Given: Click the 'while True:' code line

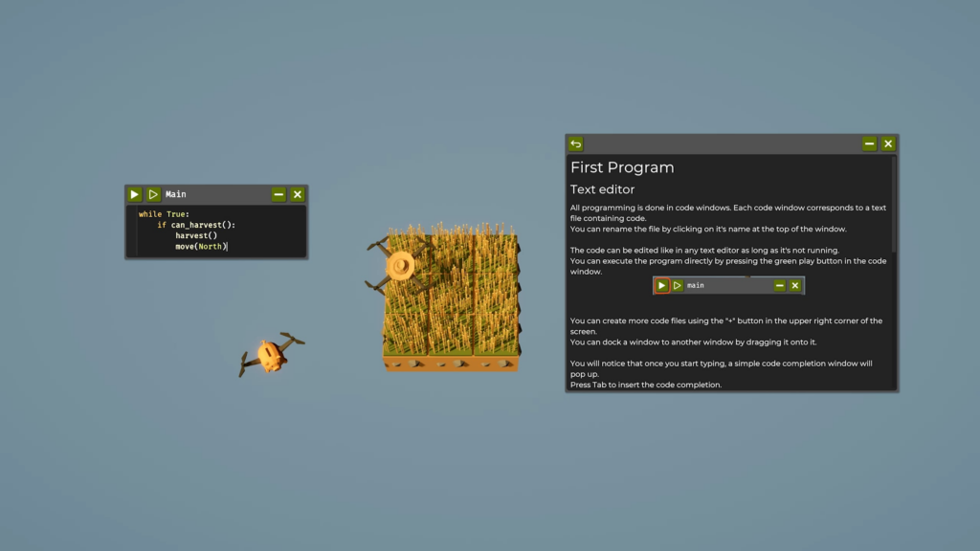Looking at the screenshot, I should [164, 214].
